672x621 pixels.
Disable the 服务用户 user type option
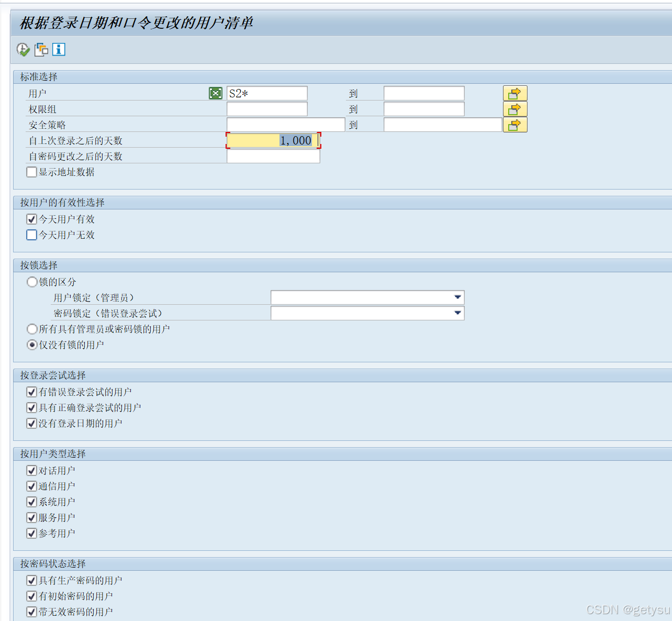[x=31, y=517]
